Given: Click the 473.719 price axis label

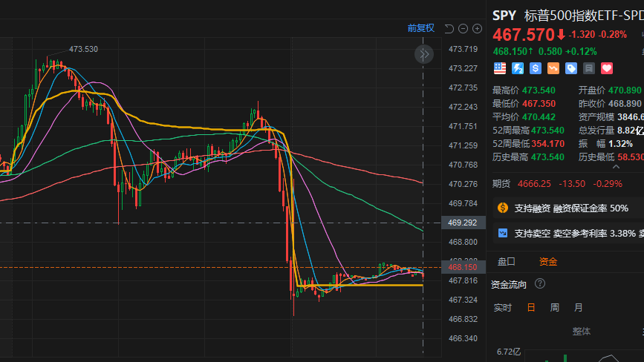Looking at the screenshot, I should point(464,49).
